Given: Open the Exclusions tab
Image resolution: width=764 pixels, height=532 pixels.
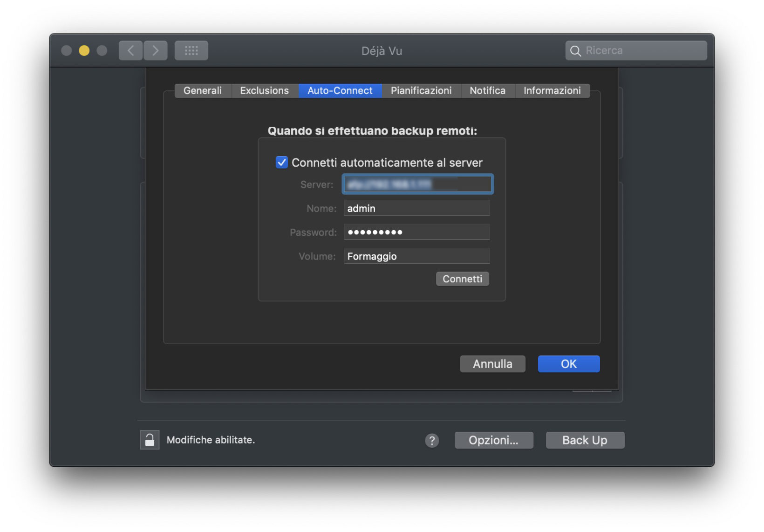Looking at the screenshot, I should 265,90.
